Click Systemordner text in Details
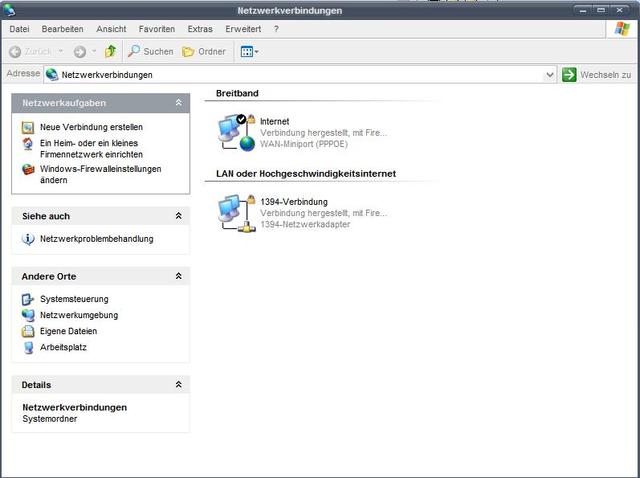640x478 pixels. (x=50, y=419)
